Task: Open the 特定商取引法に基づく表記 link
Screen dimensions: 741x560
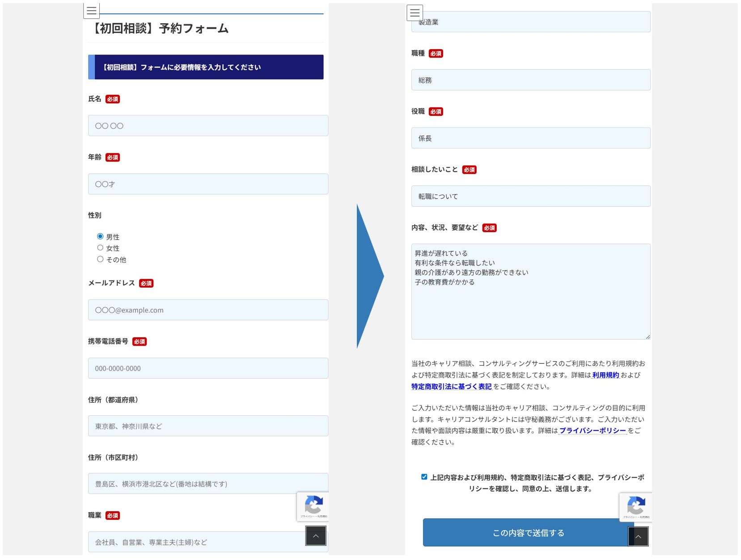Action: [451, 386]
